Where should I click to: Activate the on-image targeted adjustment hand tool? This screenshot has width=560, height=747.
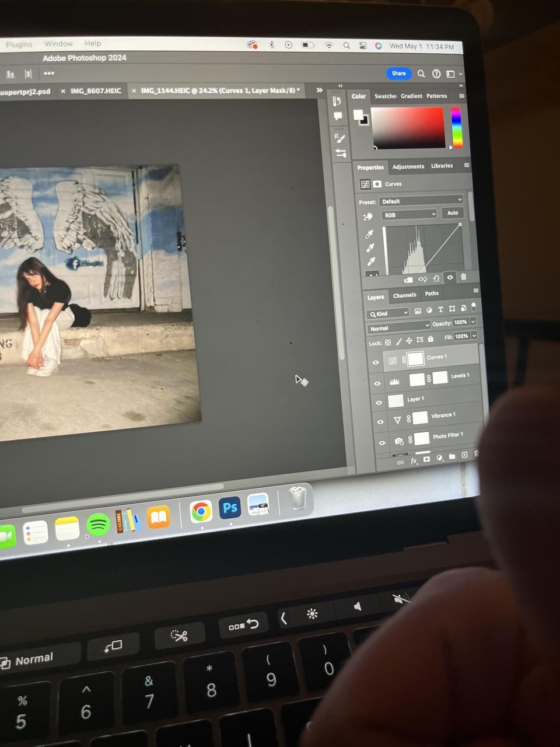[367, 217]
